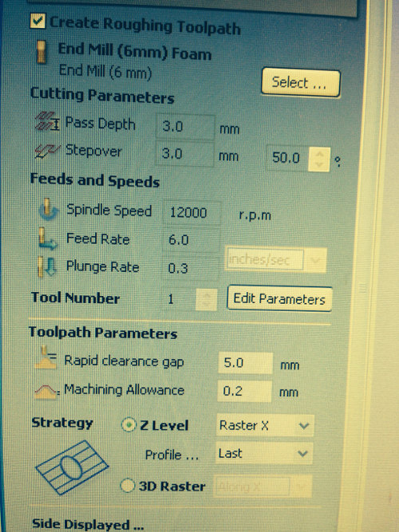Click the Feed Rate 6.0 field
The width and height of the screenshot is (399, 532).
[x=192, y=240]
